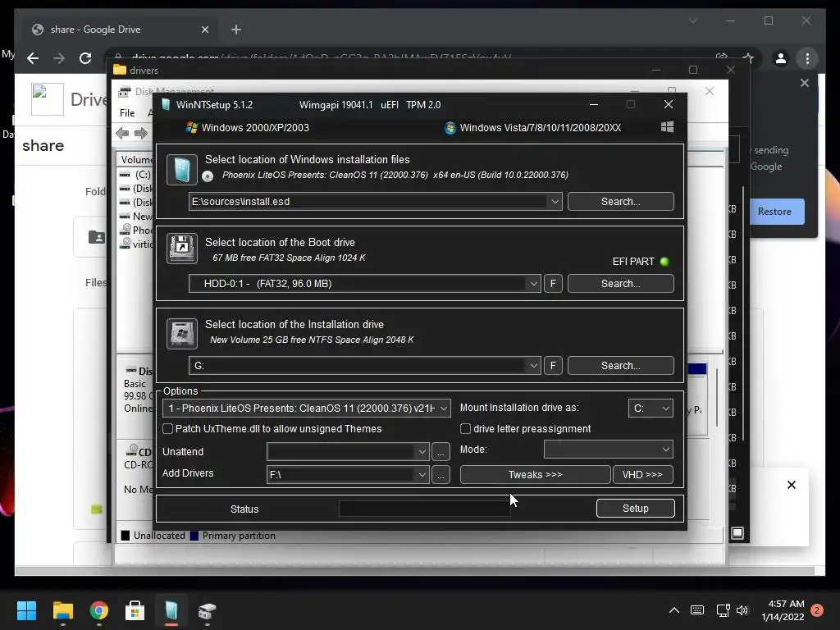Close the Chrome restore popup
Image resolution: width=840 pixels, height=630 pixels.
tap(805, 83)
